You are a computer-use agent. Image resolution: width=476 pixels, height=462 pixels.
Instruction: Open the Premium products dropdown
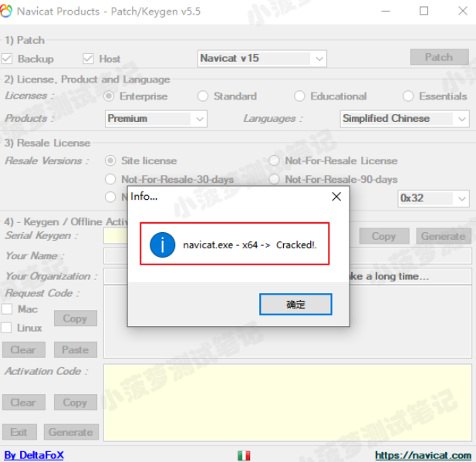(x=156, y=119)
